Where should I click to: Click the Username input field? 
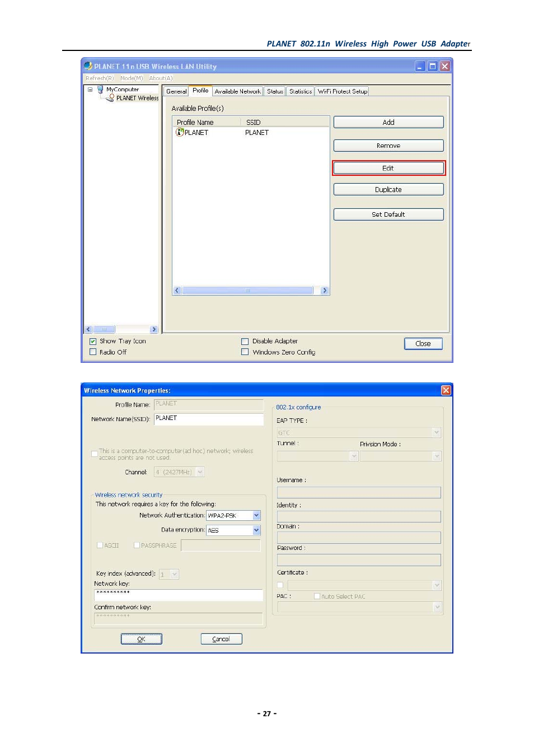click(x=359, y=492)
